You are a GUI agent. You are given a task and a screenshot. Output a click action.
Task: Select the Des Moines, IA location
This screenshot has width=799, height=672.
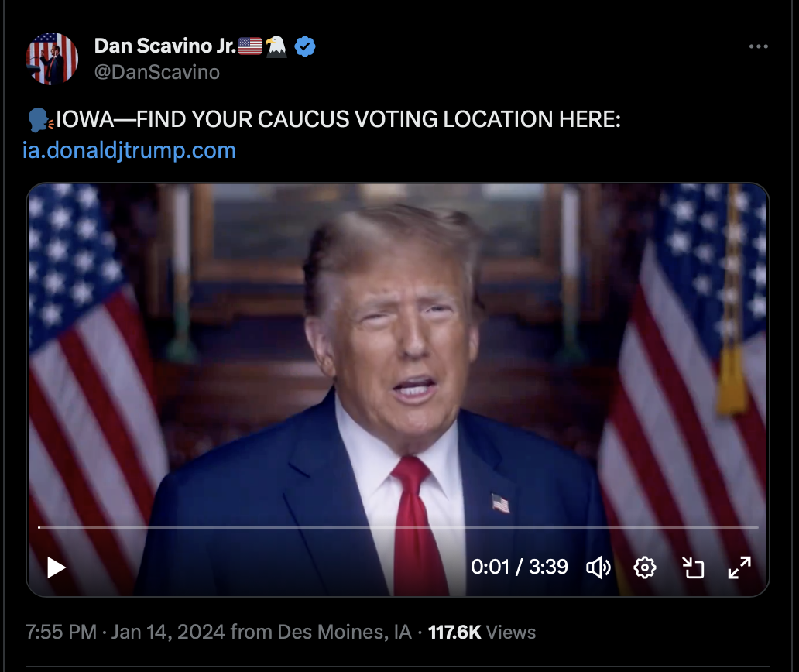pyautogui.click(x=345, y=632)
